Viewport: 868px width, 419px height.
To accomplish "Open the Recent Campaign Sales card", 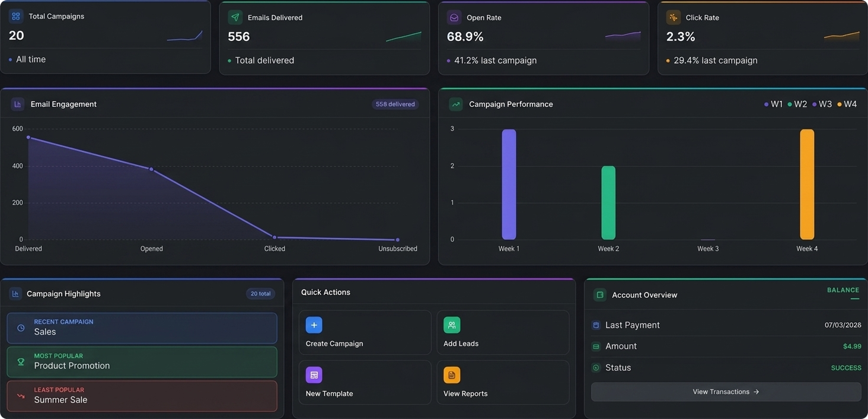I will (142, 328).
